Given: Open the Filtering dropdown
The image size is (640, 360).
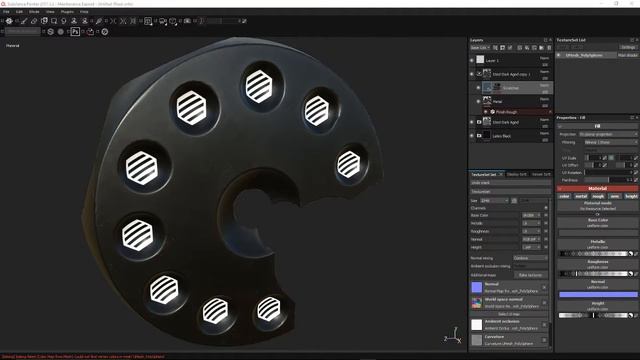Looking at the screenshot, I should coord(611,142).
